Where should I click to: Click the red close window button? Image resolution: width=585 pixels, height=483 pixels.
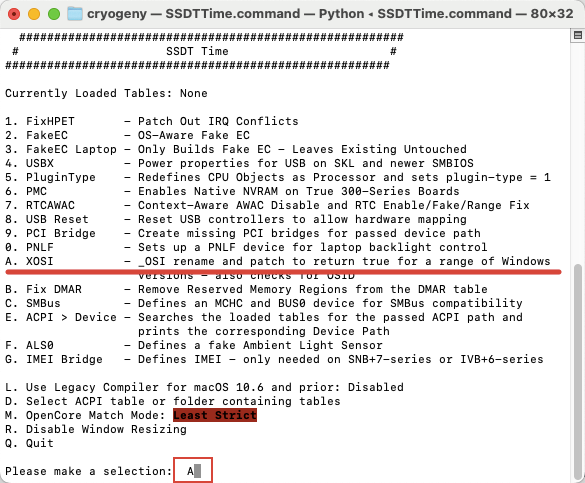pos(14,14)
